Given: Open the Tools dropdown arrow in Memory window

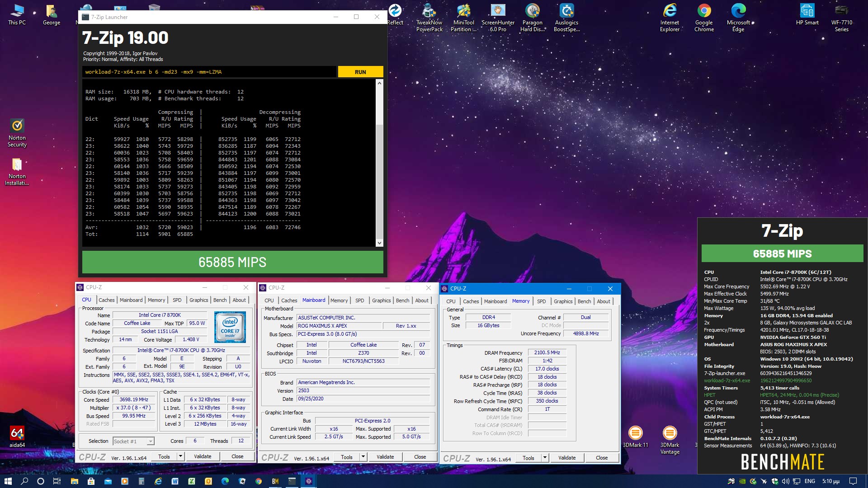Looking at the screenshot, I should click(x=545, y=458).
